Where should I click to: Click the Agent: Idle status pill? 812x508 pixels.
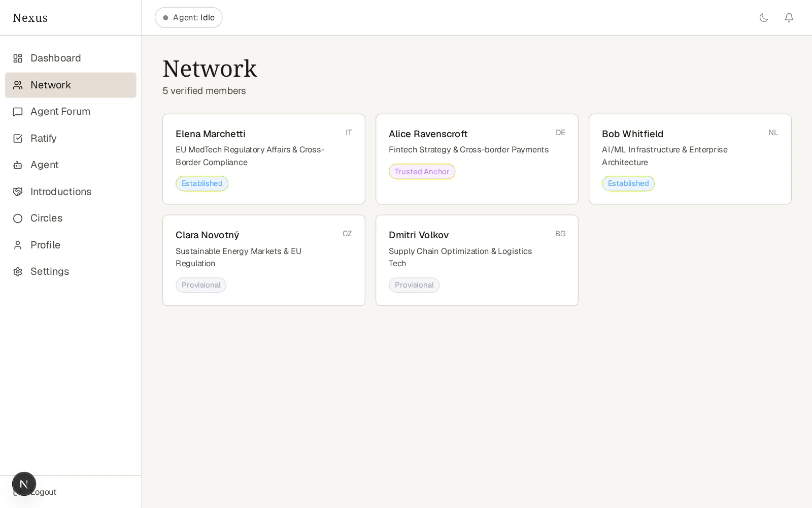pos(189,18)
